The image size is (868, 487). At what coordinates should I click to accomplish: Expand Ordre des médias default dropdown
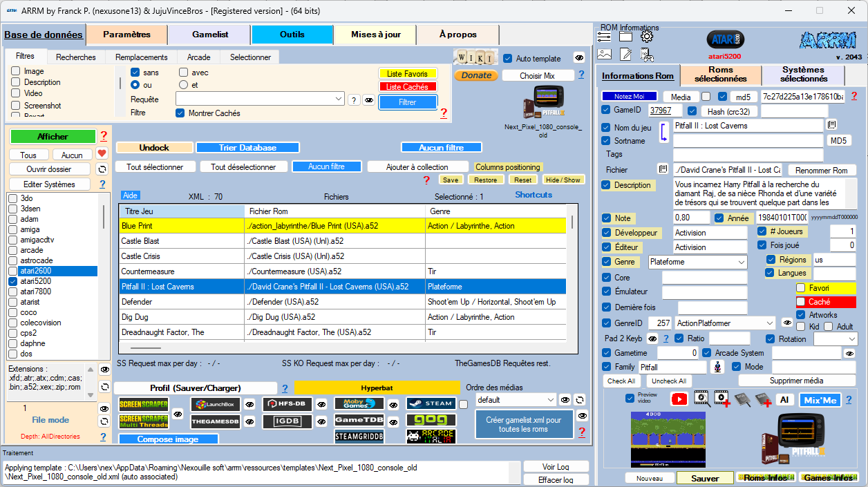550,400
